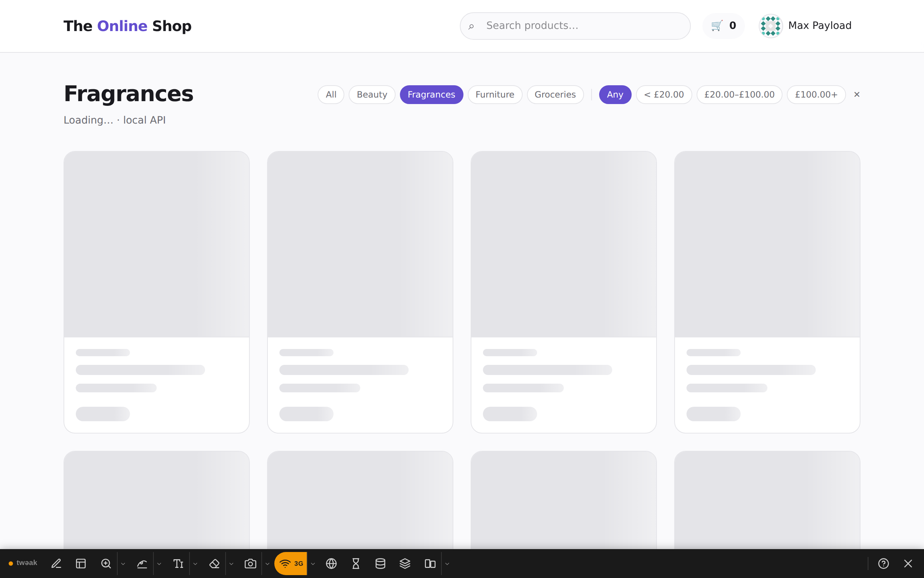Select the pencil edit tool in the tweak toolbar

pyautogui.click(x=56, y=564)
